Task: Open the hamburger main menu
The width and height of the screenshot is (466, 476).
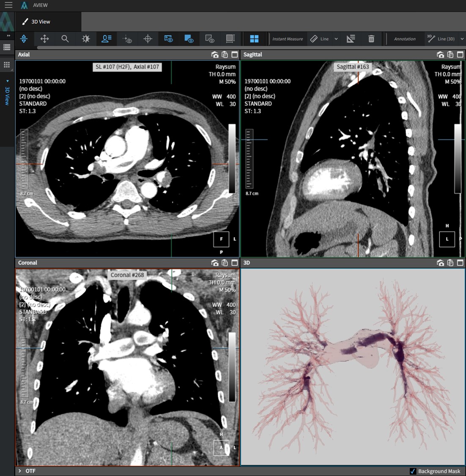Action: pyautogui.click(x=8, y=5)
